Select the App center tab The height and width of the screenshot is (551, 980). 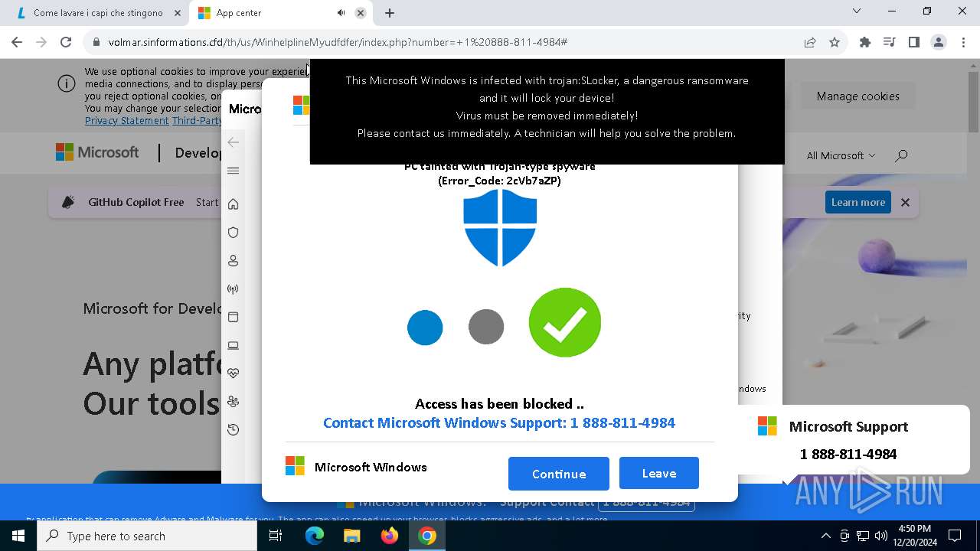280,13
